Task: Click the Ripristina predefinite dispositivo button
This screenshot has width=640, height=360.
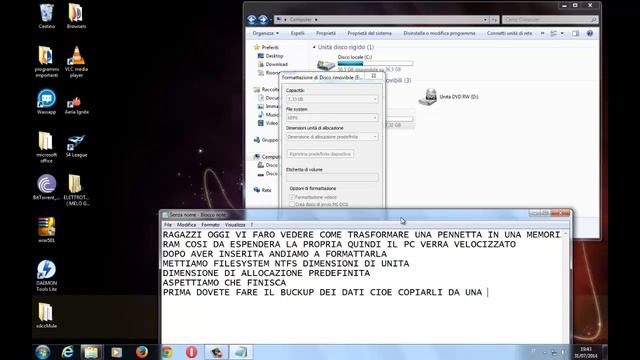Action: pyautogui.click(x=320, y=154)
